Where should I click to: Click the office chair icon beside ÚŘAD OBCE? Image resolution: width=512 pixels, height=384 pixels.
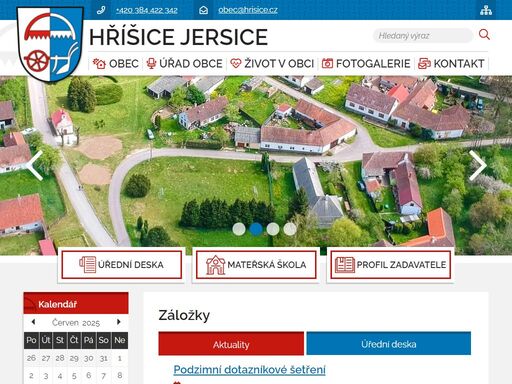point(151,63)
